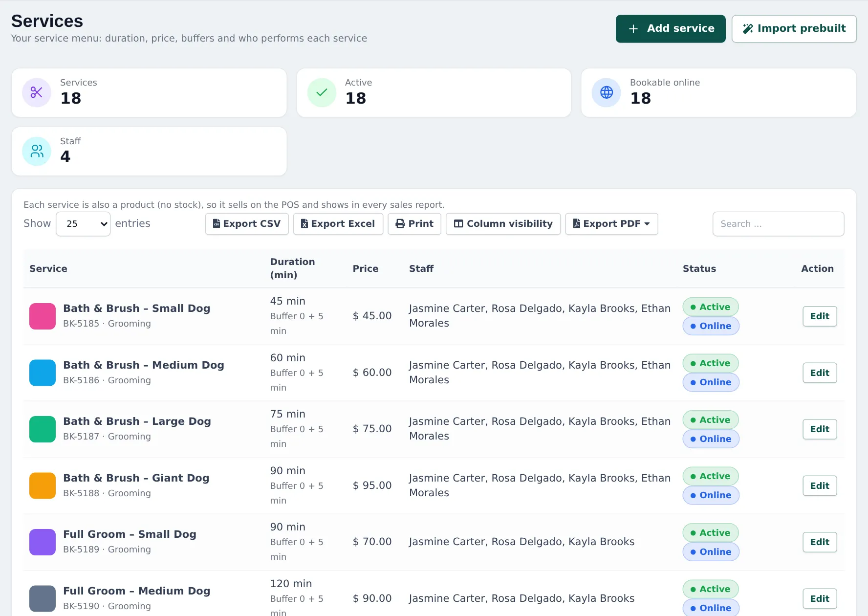Click the globe icon for Bookable online

607,92
